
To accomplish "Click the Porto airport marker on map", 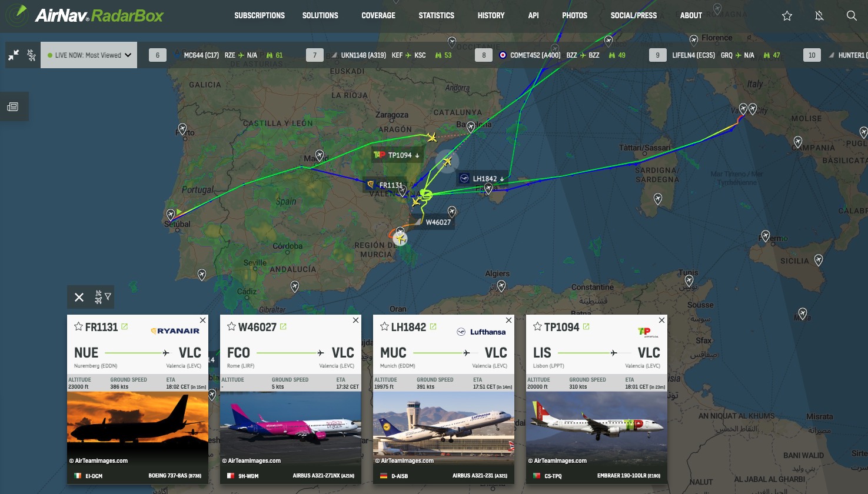I will [182, 129].
